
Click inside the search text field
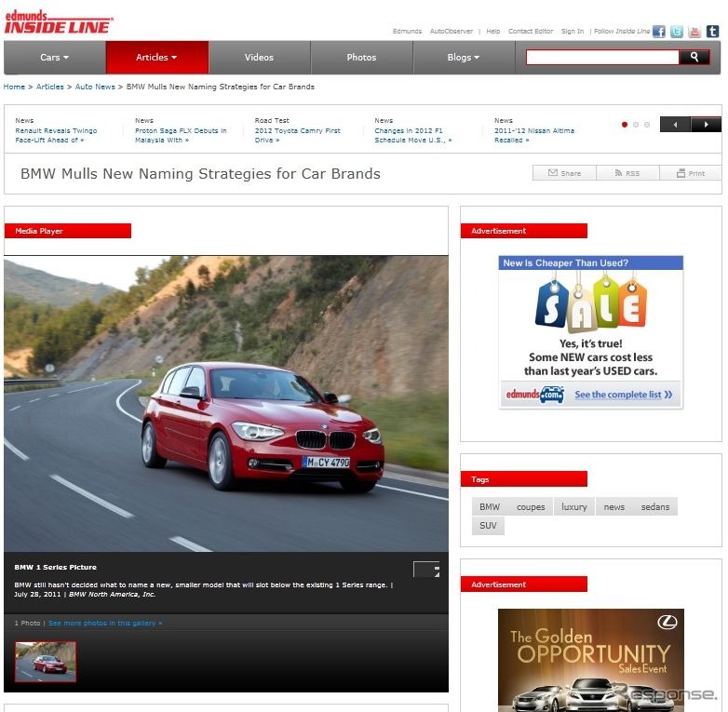point(602,57)
